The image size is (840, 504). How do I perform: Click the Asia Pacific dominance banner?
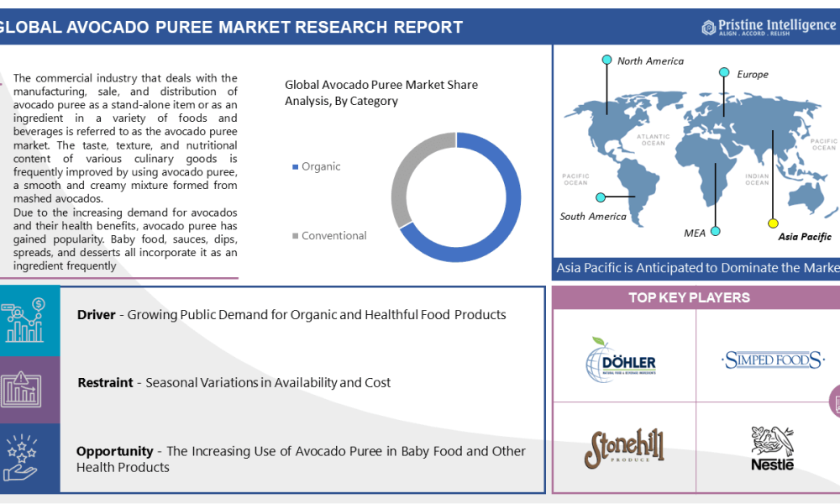(696, 268)
